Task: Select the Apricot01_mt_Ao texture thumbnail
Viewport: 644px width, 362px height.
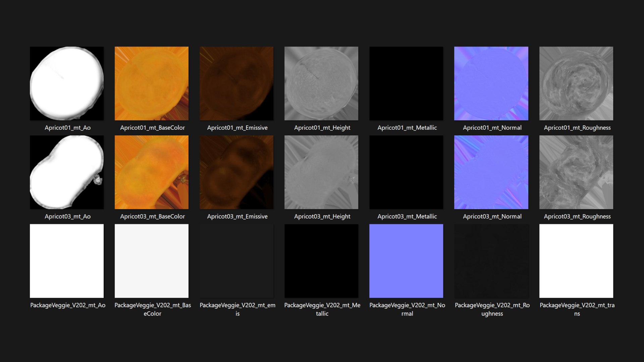Action: pyautogui.click(x=67, y=83)
